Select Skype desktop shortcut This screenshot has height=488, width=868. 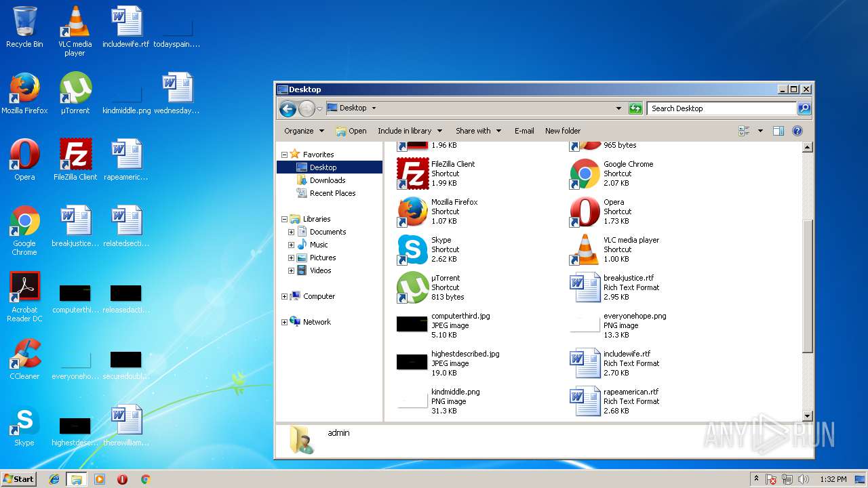tap(24, 426)
